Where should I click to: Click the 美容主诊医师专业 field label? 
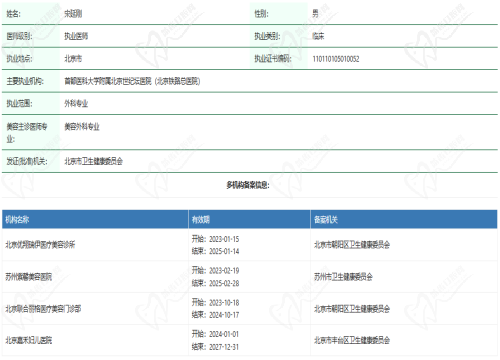point(27,133)
